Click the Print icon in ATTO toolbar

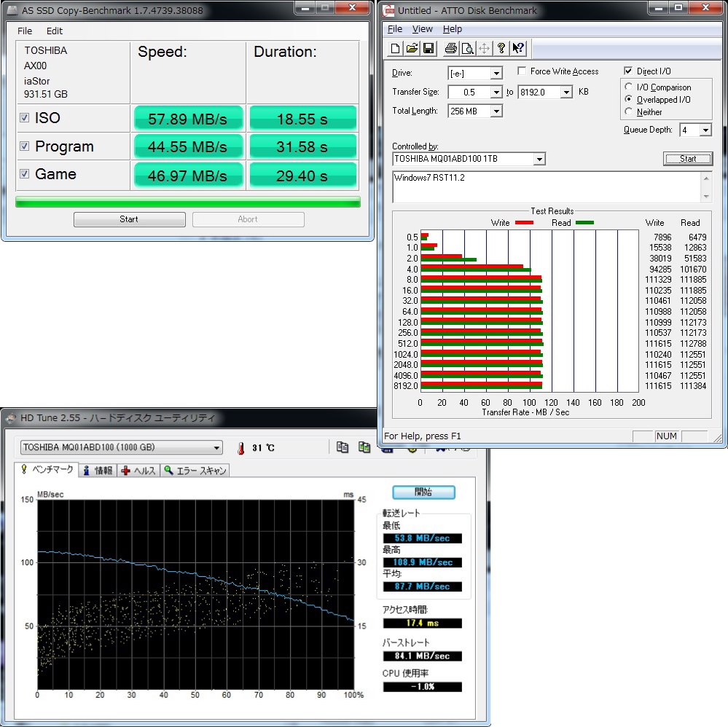pyautogui.click(x=450, y=48)
